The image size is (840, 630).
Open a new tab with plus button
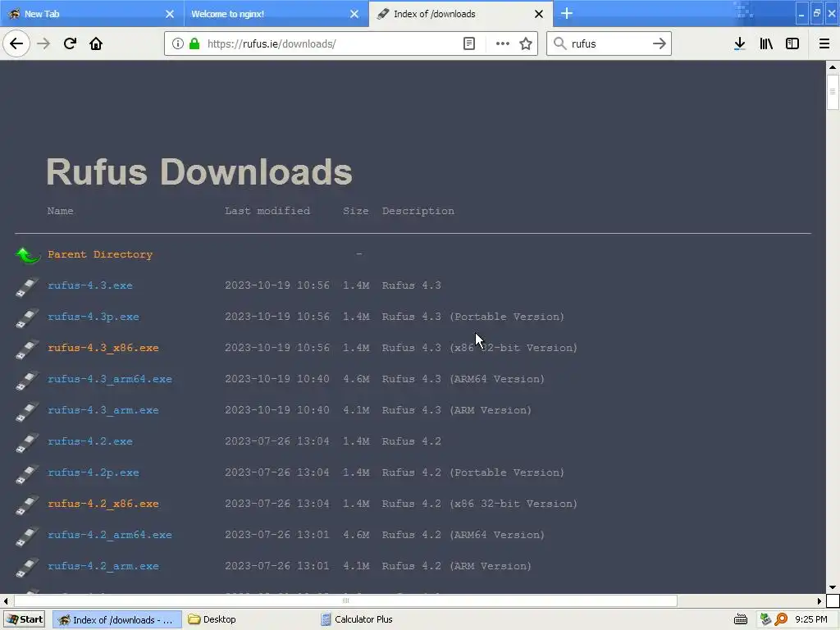point(567,13)
